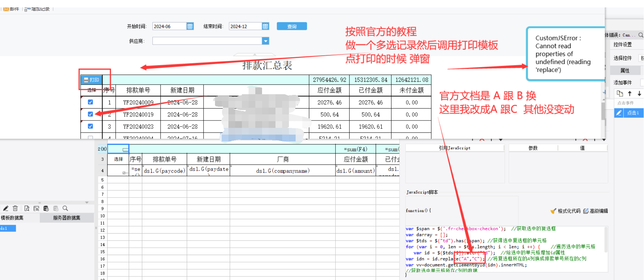Click the delete dataset trash icon
The image size is (644, 280).
click(15, 209)
